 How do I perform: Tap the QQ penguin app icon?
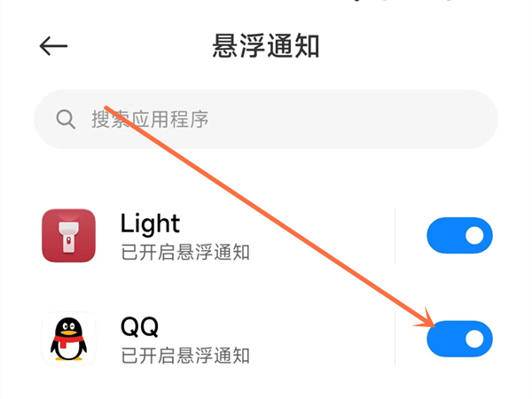(68, 339)
